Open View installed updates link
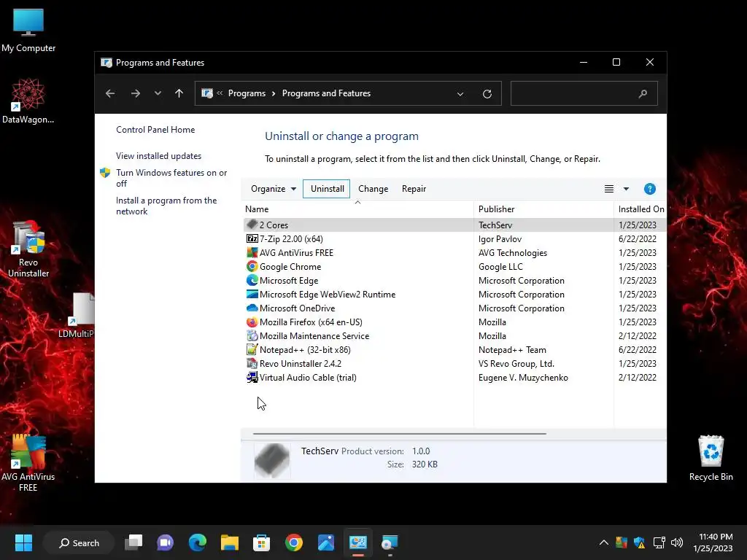747x560 pixels. (158, 156)
